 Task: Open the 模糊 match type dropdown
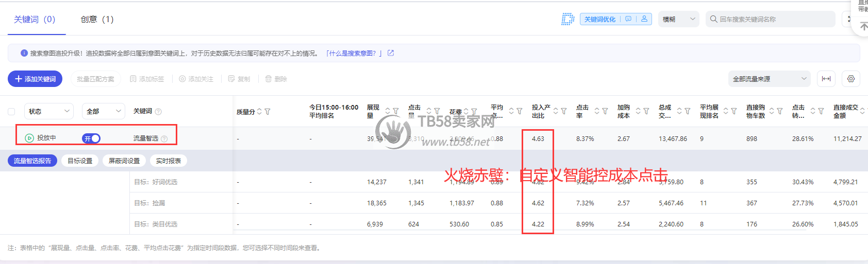click(678, 19)
